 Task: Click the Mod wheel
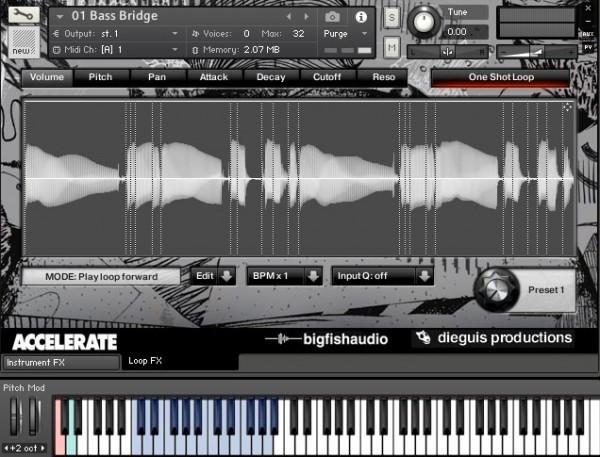click(x=34, y=416)
